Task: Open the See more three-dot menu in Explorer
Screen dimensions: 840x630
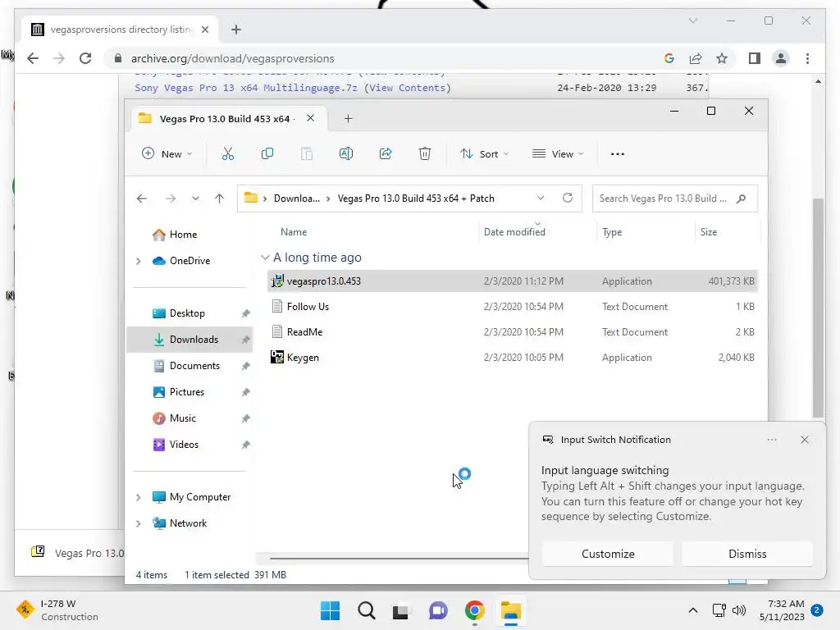Action: pyautogui.click(x=617, y=153)
